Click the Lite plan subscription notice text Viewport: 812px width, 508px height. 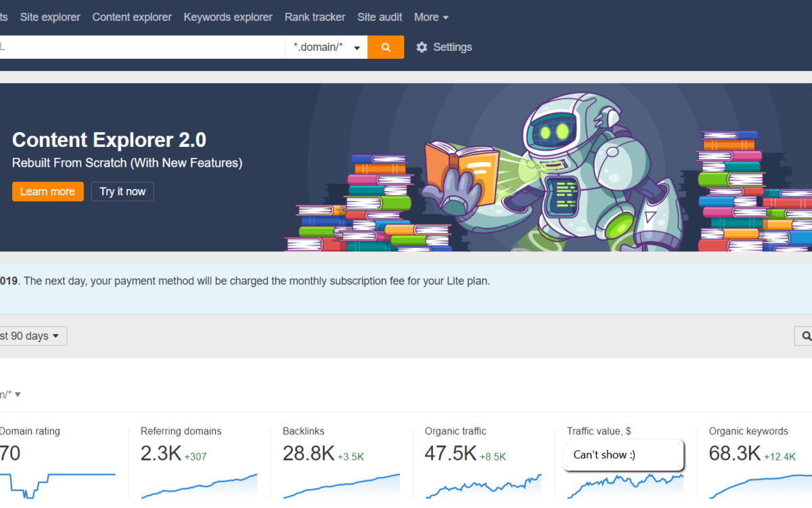point(245,280)
